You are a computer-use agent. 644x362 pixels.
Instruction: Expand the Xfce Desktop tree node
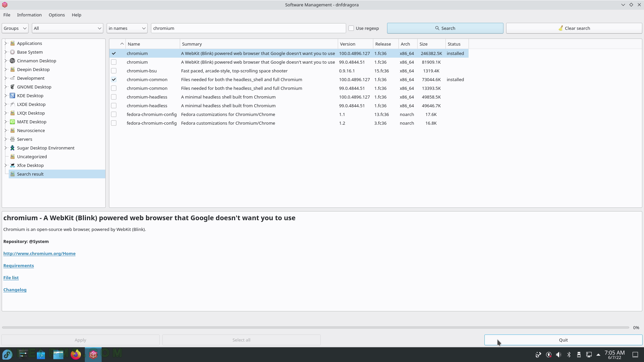pos(5,165)
